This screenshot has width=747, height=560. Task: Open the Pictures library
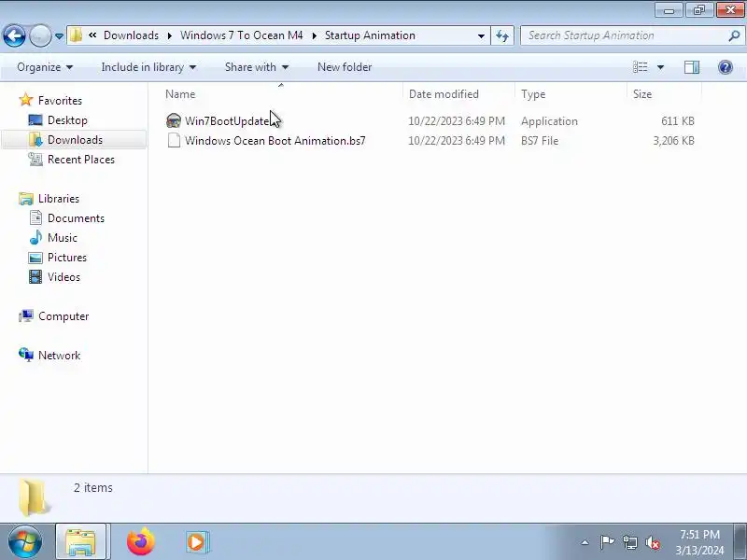(x=66, y=258)
